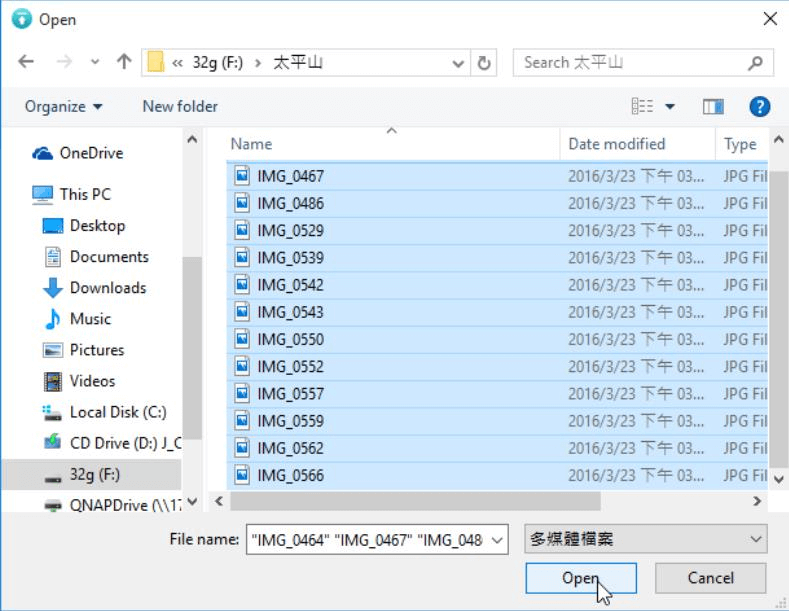Click the change view layout icon
The width and height of the screenshot is (789, 611).
[x=642, y=106]
